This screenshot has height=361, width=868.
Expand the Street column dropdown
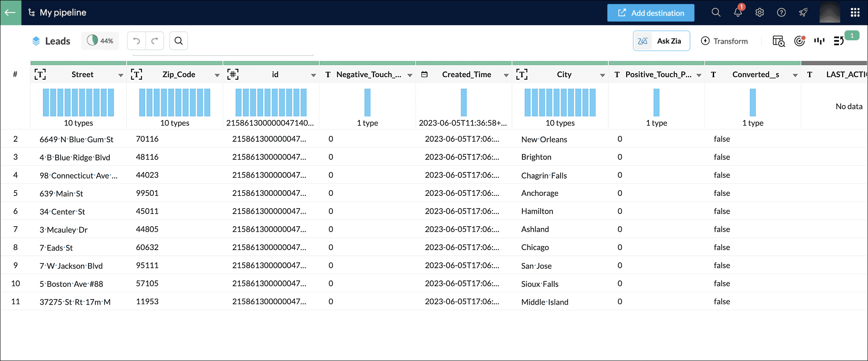click(x=121, y=75)
